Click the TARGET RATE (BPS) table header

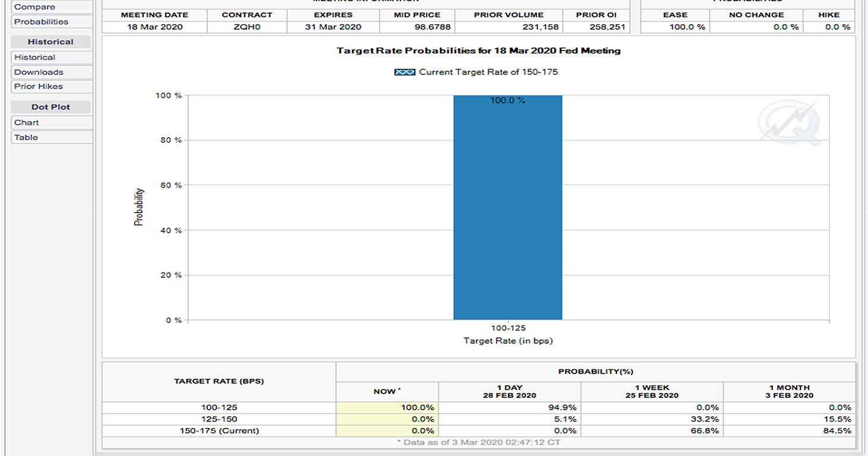219,381
